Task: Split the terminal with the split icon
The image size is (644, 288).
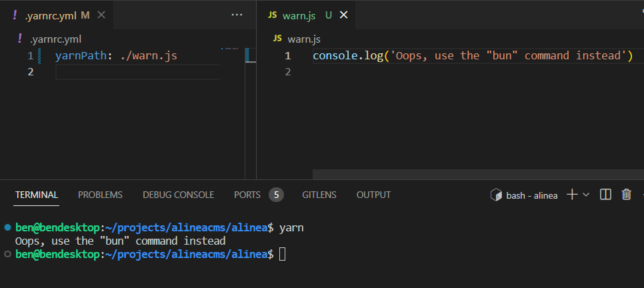Action: tap(605, 195)
